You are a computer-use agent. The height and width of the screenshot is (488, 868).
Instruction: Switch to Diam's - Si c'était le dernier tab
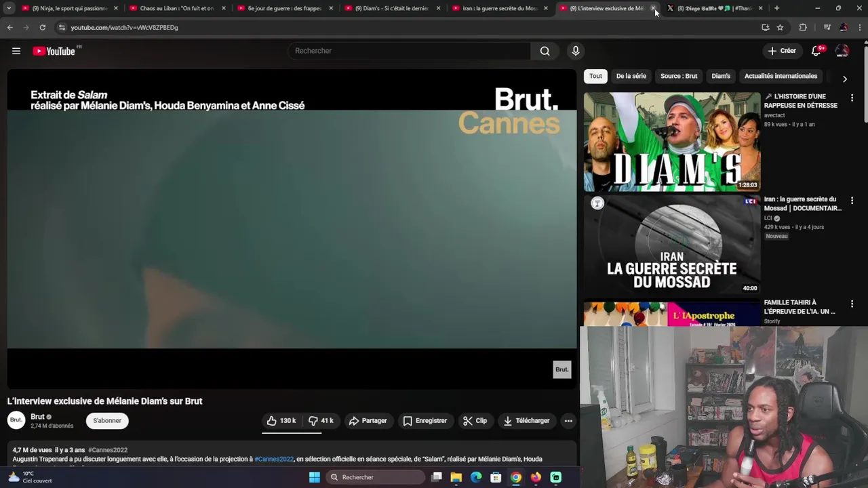coord(393,8)
